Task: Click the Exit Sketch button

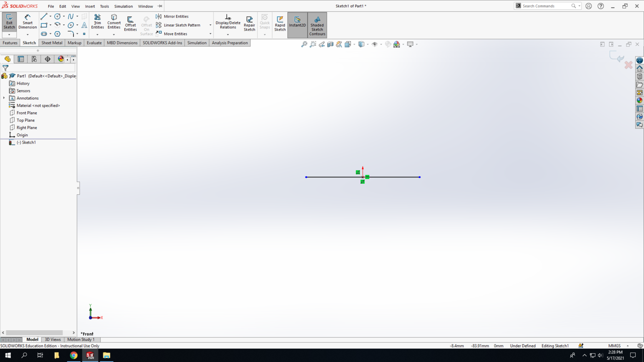Action: [9, 22]
